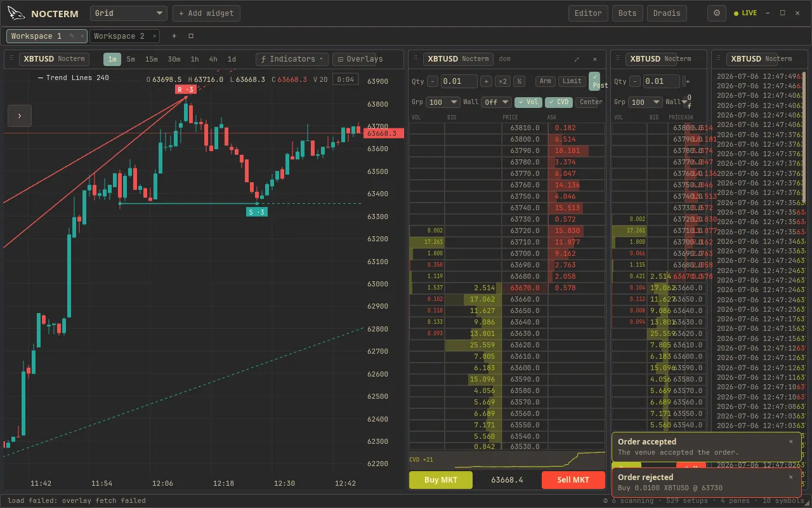
Task: Click the drag handle of the wide dom pane
Action: point(415,58)
